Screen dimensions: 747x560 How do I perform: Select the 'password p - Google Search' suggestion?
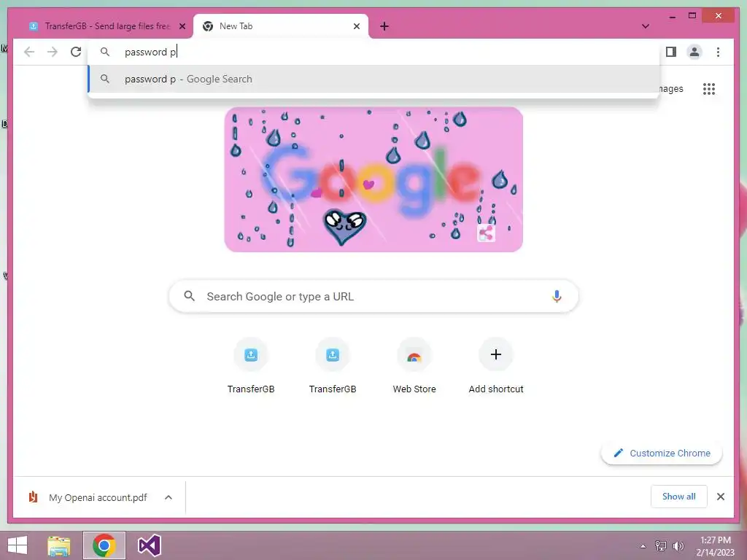click(x=374, y=79)
